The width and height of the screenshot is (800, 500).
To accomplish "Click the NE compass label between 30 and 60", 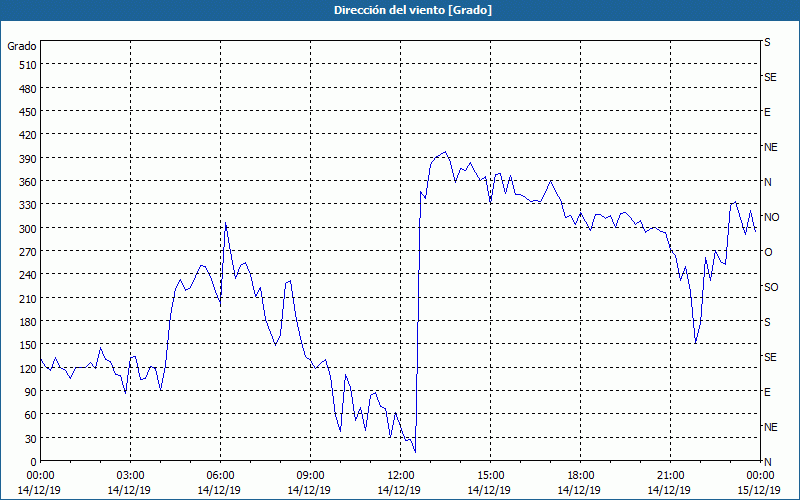I will (x=770, y=427).
